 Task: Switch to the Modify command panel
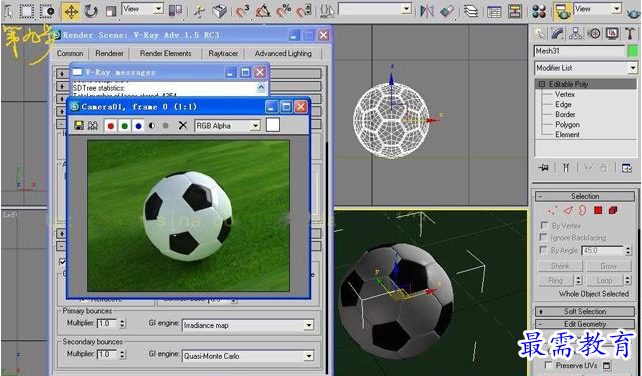557,34
